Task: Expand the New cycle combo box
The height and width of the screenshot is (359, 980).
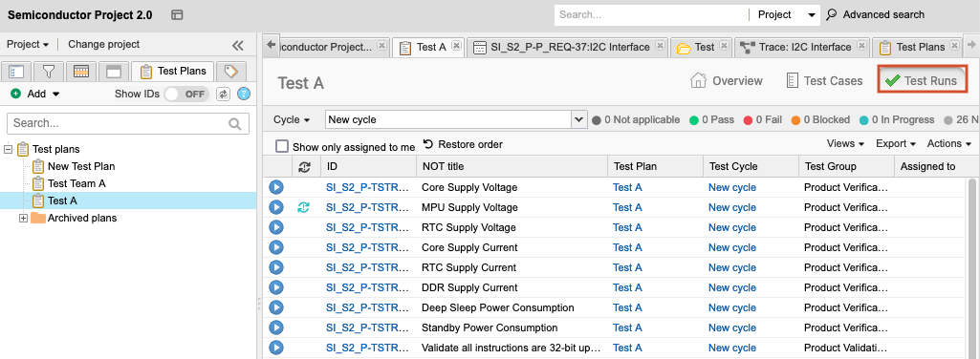Action: click(x=579, y=119)
